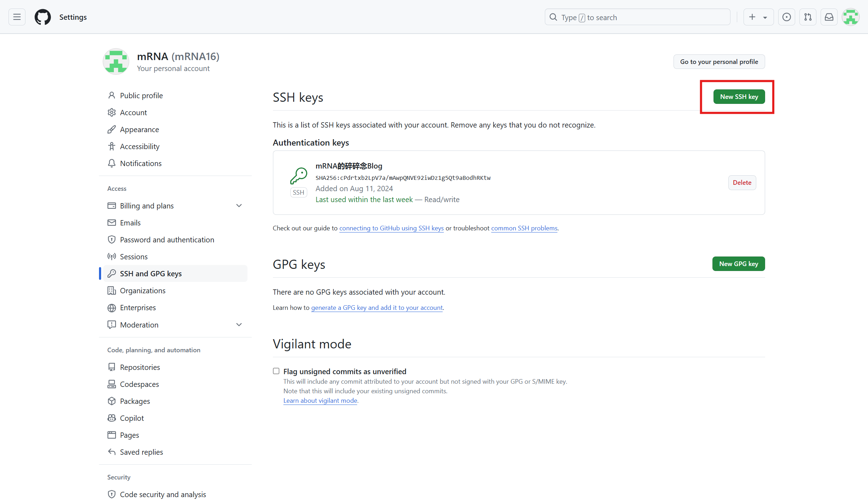Open the common SSH problems link
Image resolution: width=868 pixels, height=501 pixels.
tap(524, 228)
